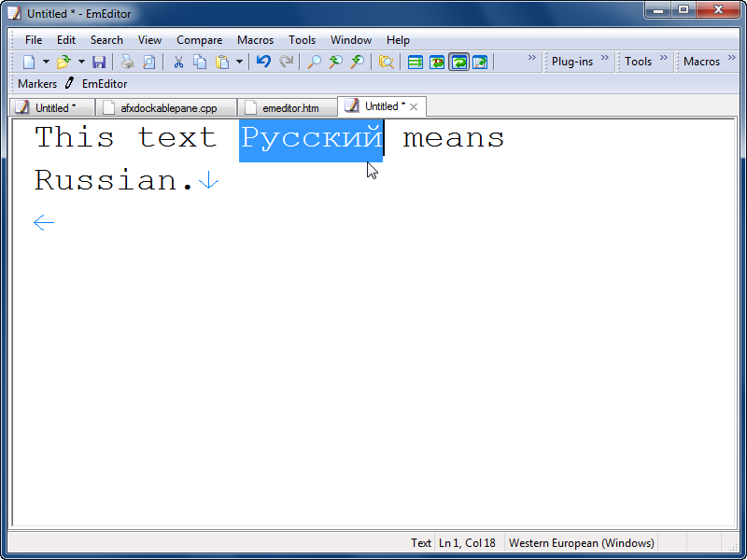Click the Find Next magnifier icon
Screen dimensions: 747x560
point(358,62)
